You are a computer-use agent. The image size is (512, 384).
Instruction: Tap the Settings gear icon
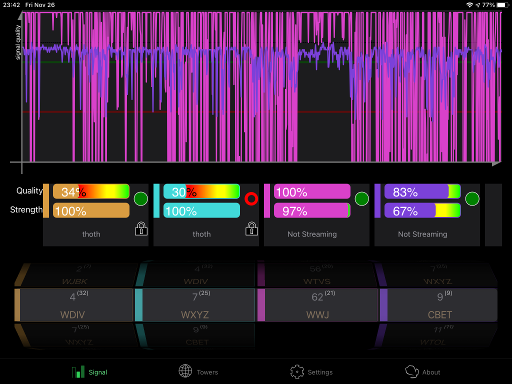(x=297, y=372)
